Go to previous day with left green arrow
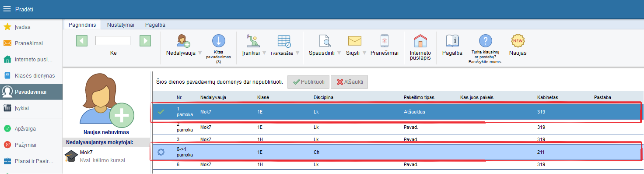The width and height of the screenshot is (644, 174). (82, 41)
